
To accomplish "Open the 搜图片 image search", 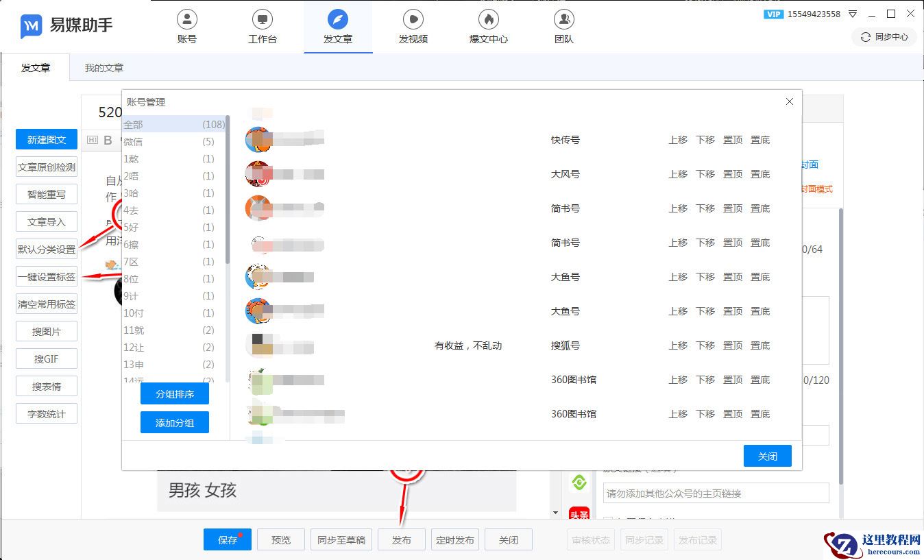I will (x=47, y=331).
